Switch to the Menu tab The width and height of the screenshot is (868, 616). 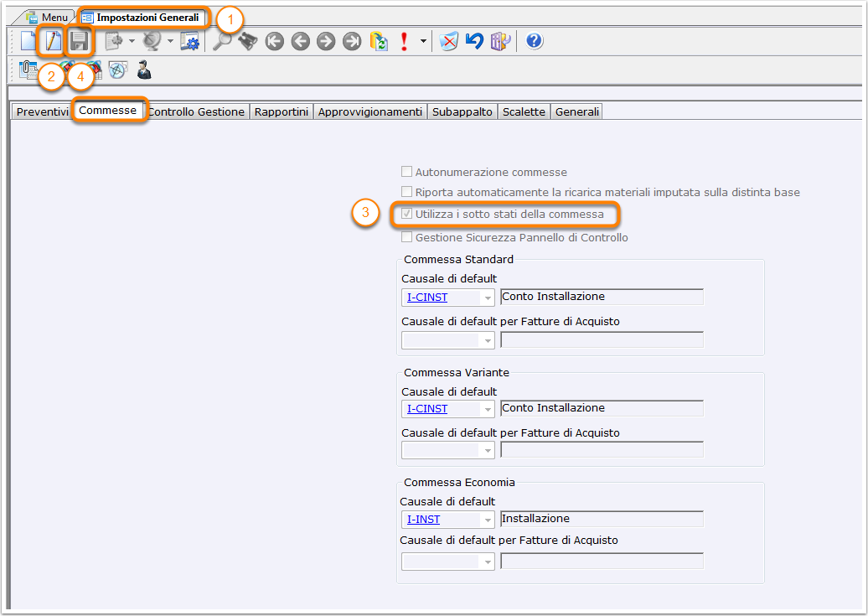pos(47,18)
